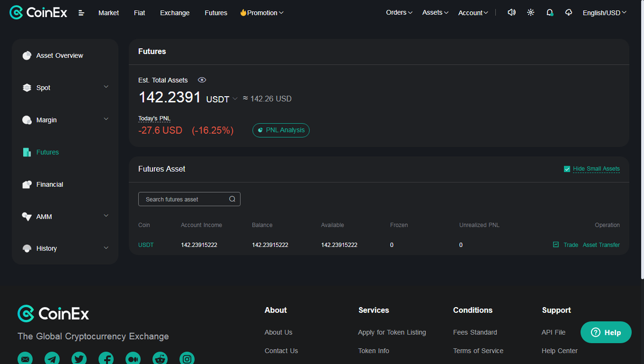Screen dimensions: 644x364
Task: Open the Medium social icon
Action: pos(133,358)
